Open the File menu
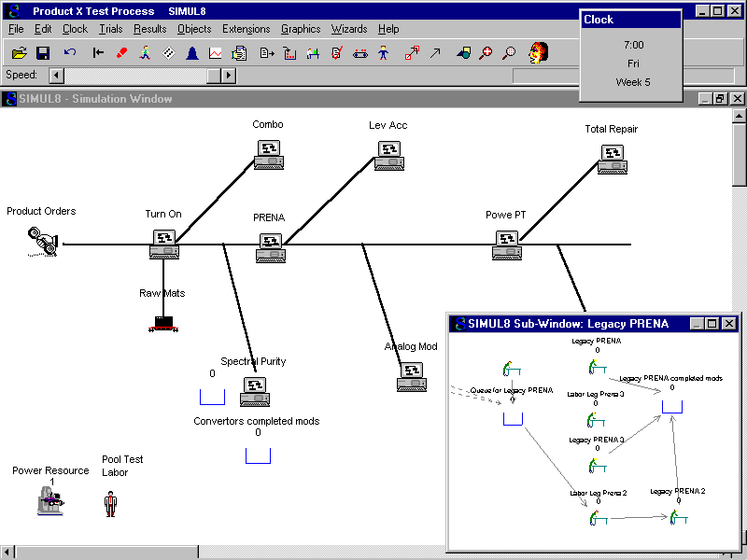The width and height of the screenshot is (747, 560). [16, 29]
